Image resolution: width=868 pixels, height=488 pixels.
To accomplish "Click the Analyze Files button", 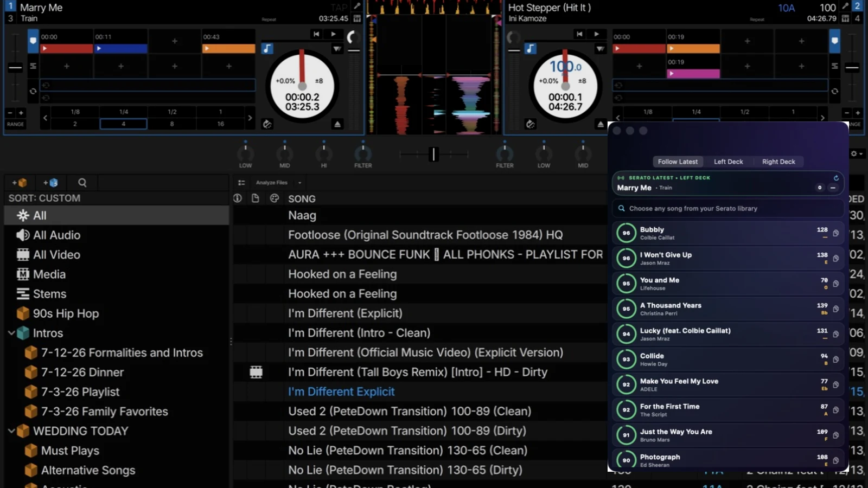I will [271, 183].
